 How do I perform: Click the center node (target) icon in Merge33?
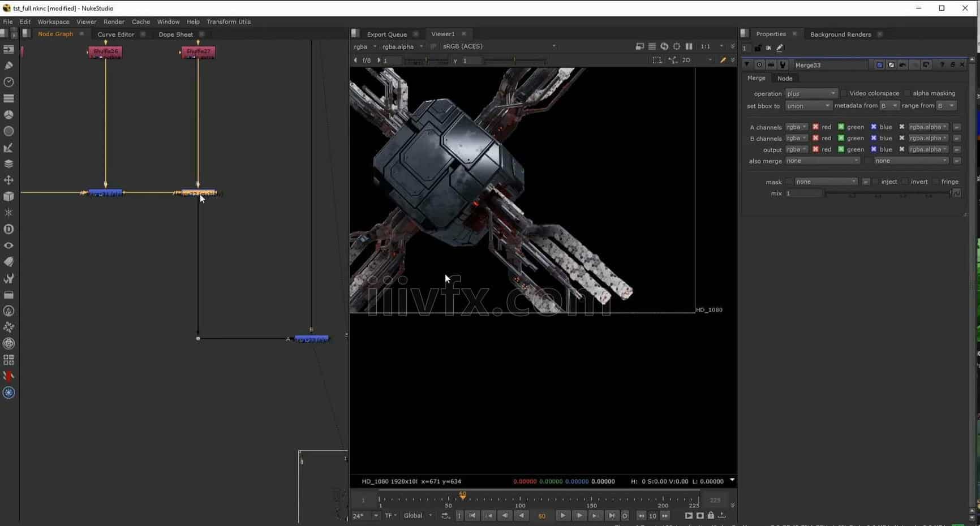pyautogui.click(x=759, y=65)
